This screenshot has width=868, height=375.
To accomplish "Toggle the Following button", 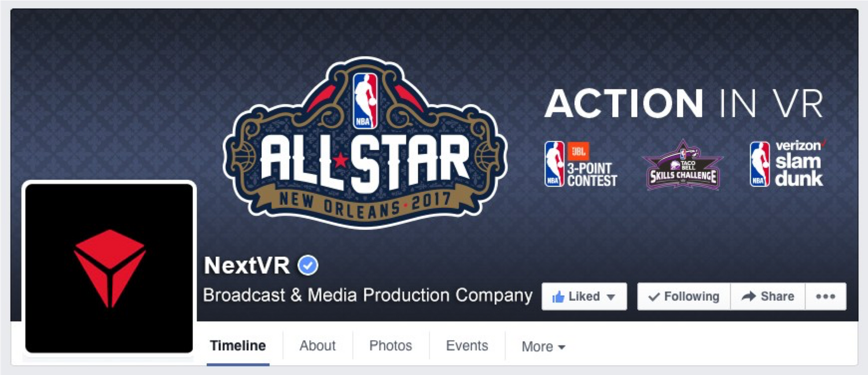I will (x=684, y=296).
